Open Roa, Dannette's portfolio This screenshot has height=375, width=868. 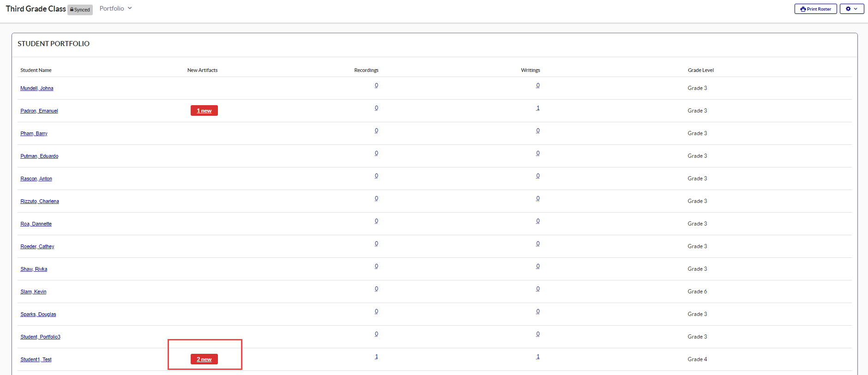pos(36,224)
